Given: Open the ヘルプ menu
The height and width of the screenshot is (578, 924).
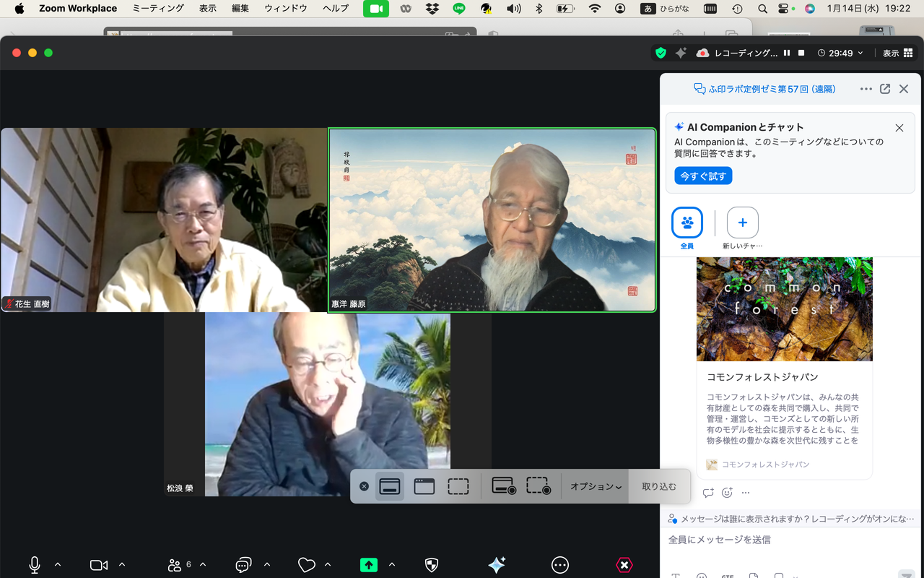Looking at the screenshot, I should 336,9.
